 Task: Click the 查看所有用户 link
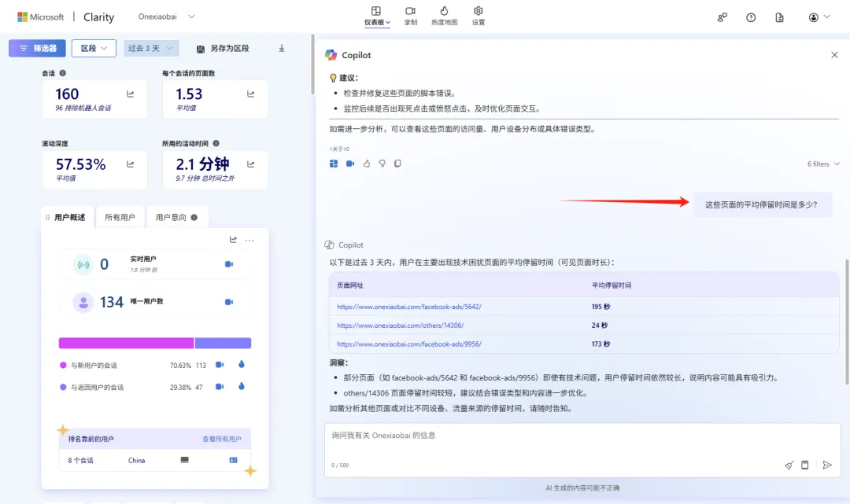(222, 439)
